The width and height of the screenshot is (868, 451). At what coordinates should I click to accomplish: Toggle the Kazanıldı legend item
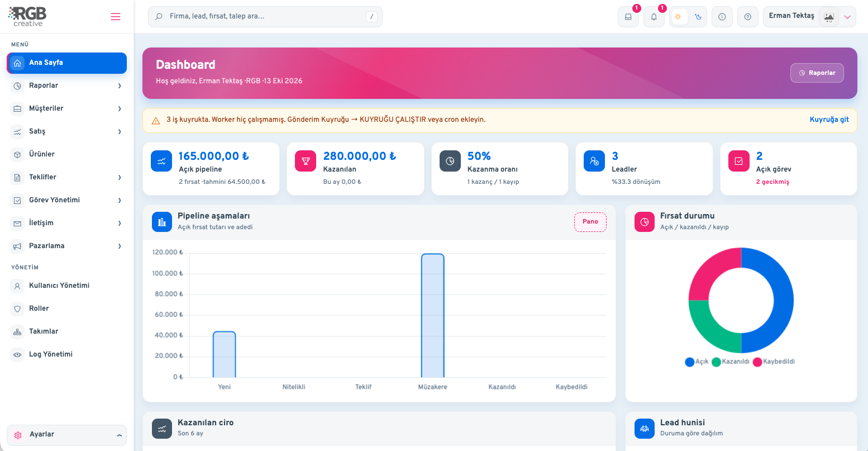[731, 362]
